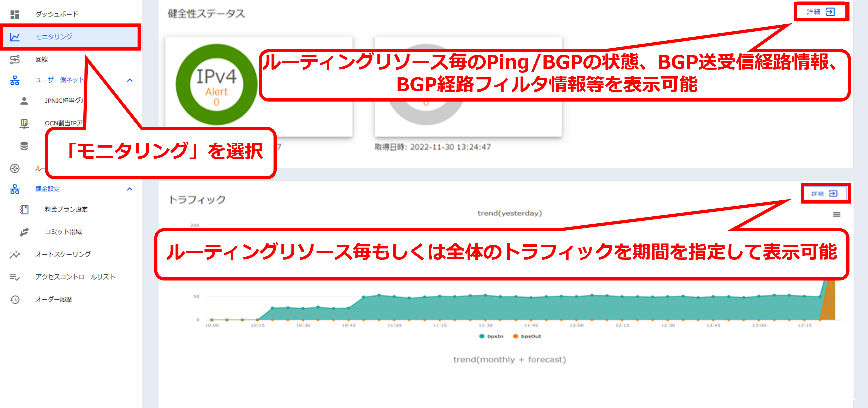Click the circuit (回線) icon
Viewport: 868px width, 408px height.
[x=14, y=60]
